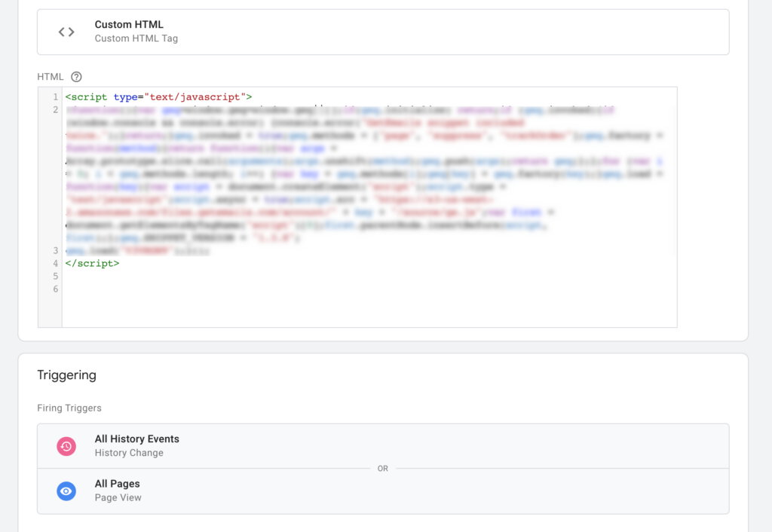Click the Triggering section heading
The height and width of the screenshot is (532, 772).
click(x=67, y=375)
